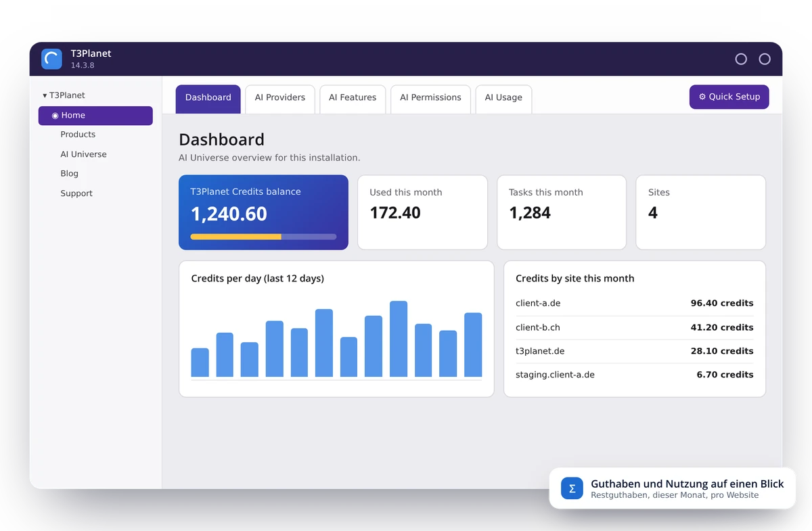Viewport: 812px width, 531px height.
Task: Click the staging.client-a.de site row
Action: [634, 375]
